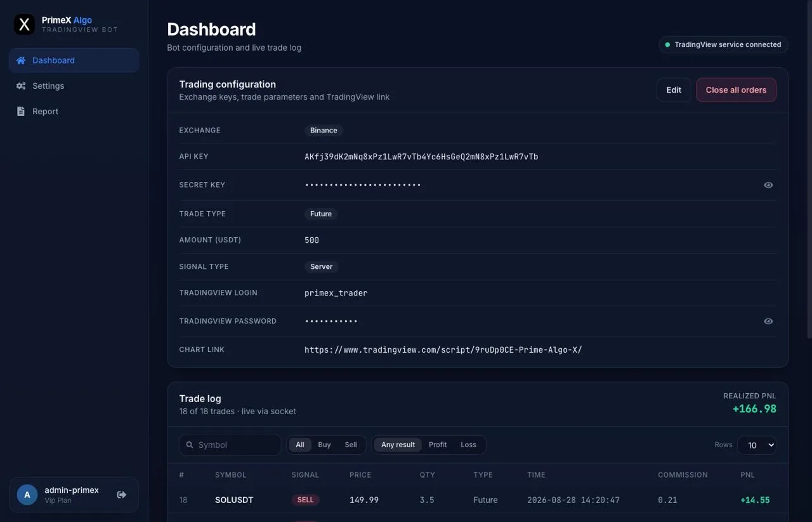
Task: Click the API key value
Action: (421, 157)
